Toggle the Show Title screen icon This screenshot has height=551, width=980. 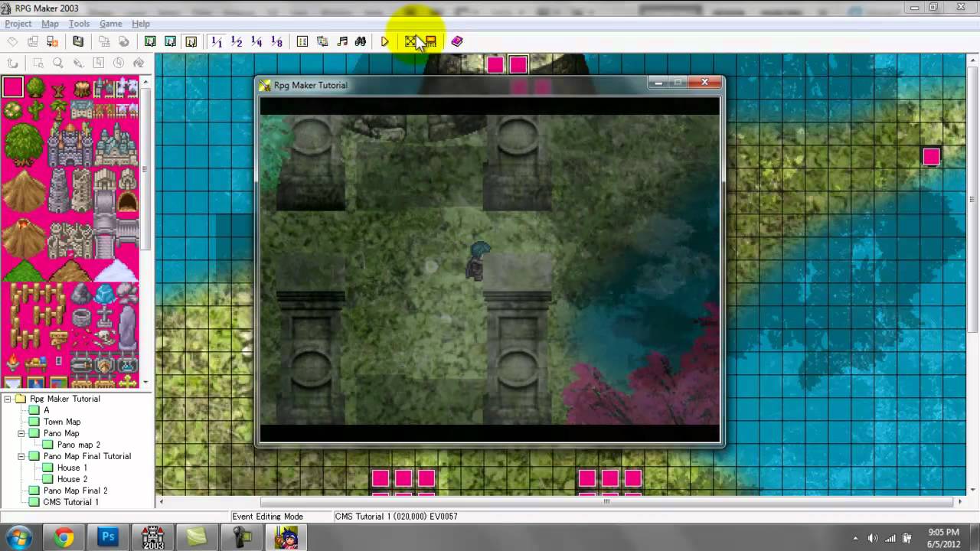coord(430,41)
